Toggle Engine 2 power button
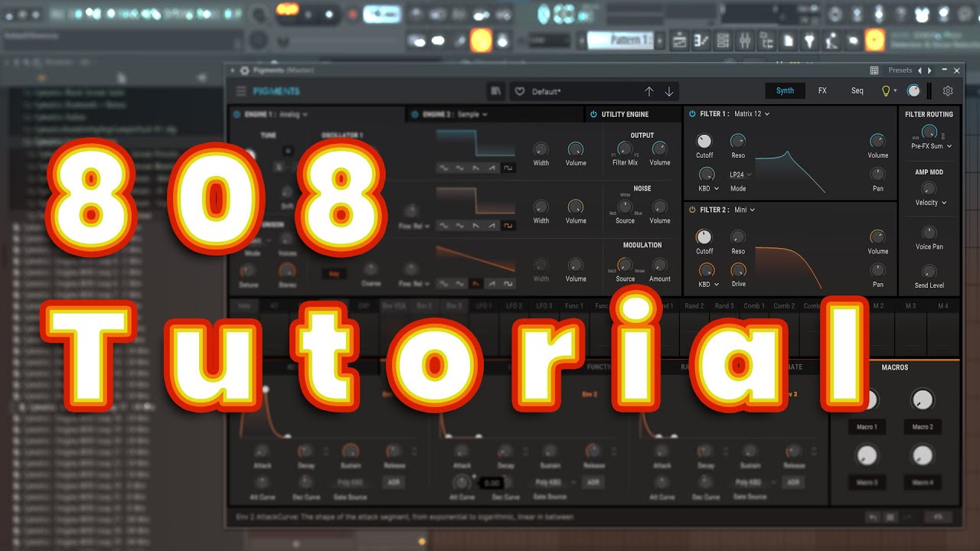 point(416,115)
